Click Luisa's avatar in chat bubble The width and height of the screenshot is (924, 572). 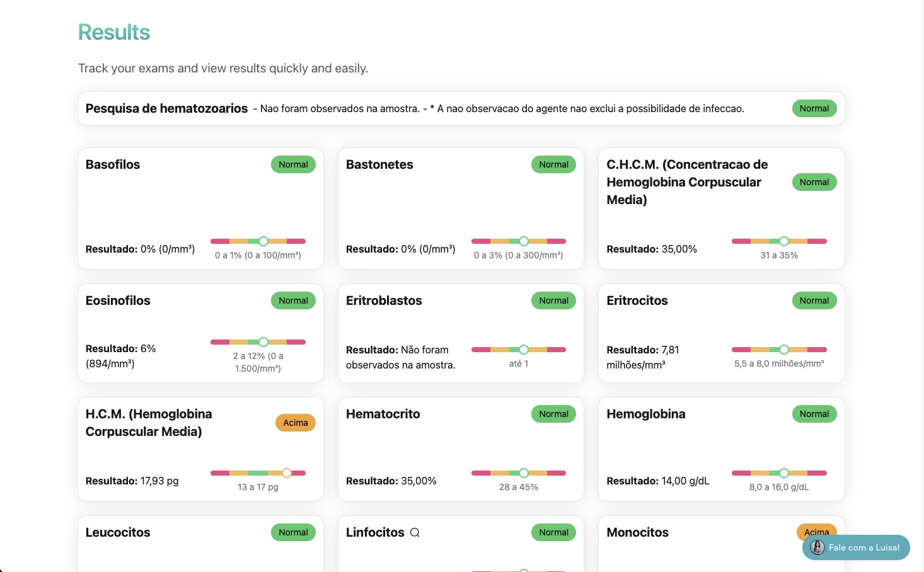point(817,547)
